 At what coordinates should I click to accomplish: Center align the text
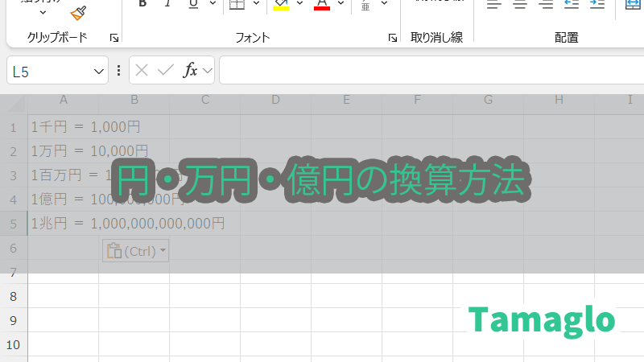point(520,4)
